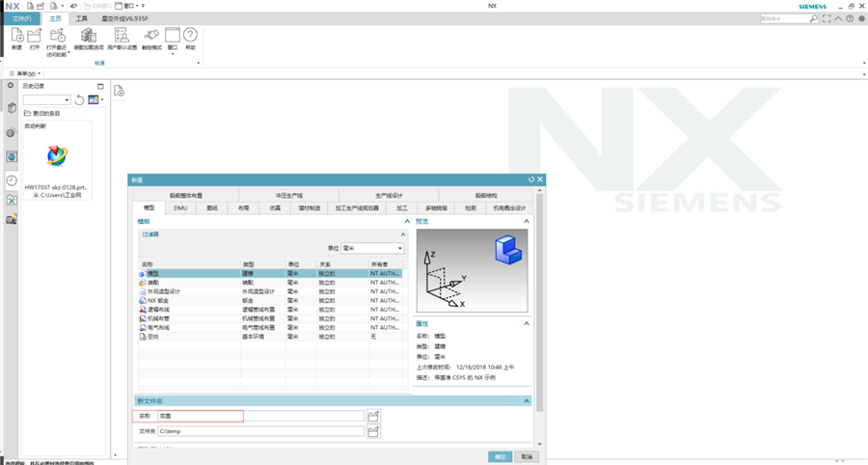Collapse the 属性 properties section

(x=527, y=323)
